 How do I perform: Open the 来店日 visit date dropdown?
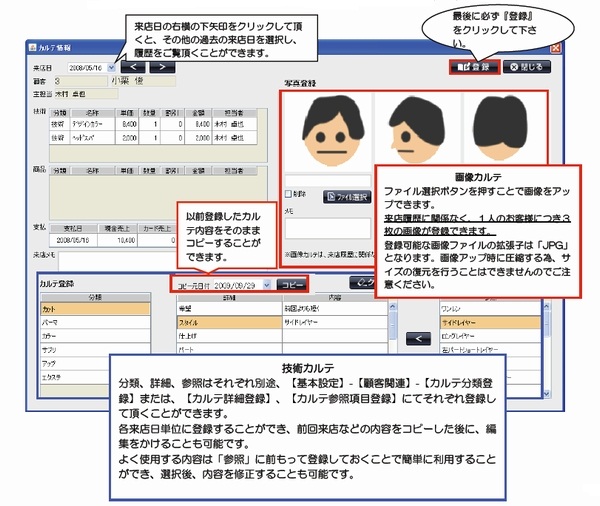click(x=110, y=67)
